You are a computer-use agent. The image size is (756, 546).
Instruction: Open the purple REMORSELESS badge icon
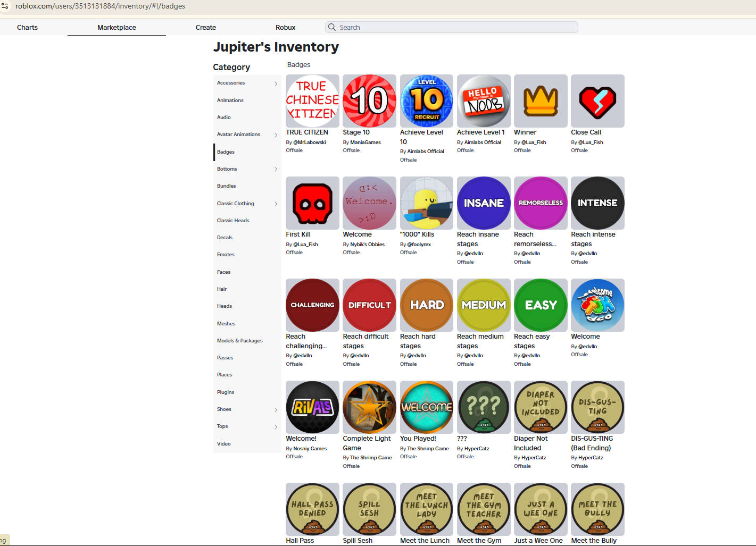click(541, 203)
